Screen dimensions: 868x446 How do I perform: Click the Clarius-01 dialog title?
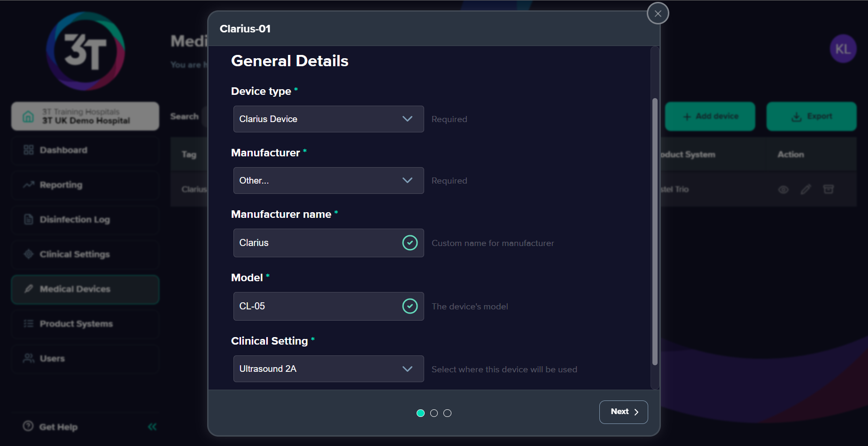pos(245,29)
